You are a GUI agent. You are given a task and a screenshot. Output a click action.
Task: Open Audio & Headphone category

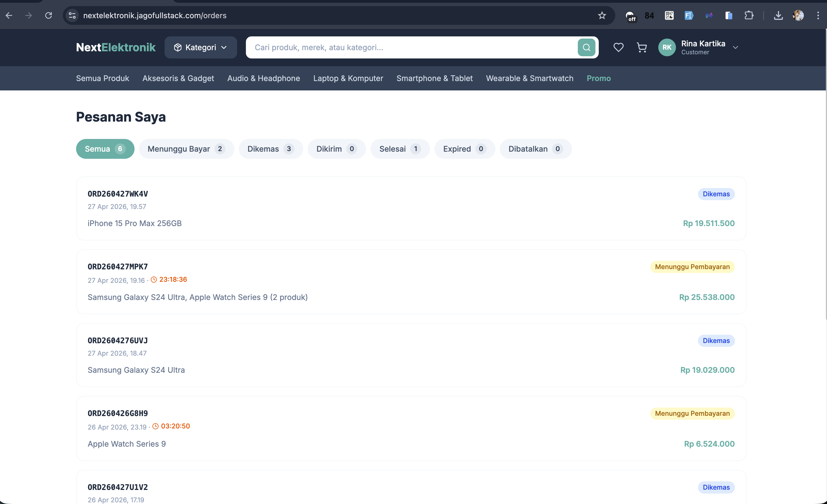[264, 78]
